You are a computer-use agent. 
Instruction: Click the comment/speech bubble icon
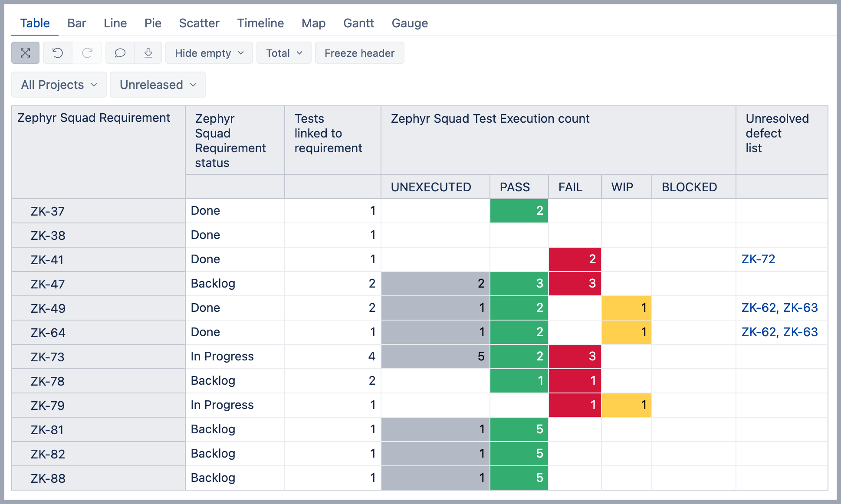[x=119, y=53]
